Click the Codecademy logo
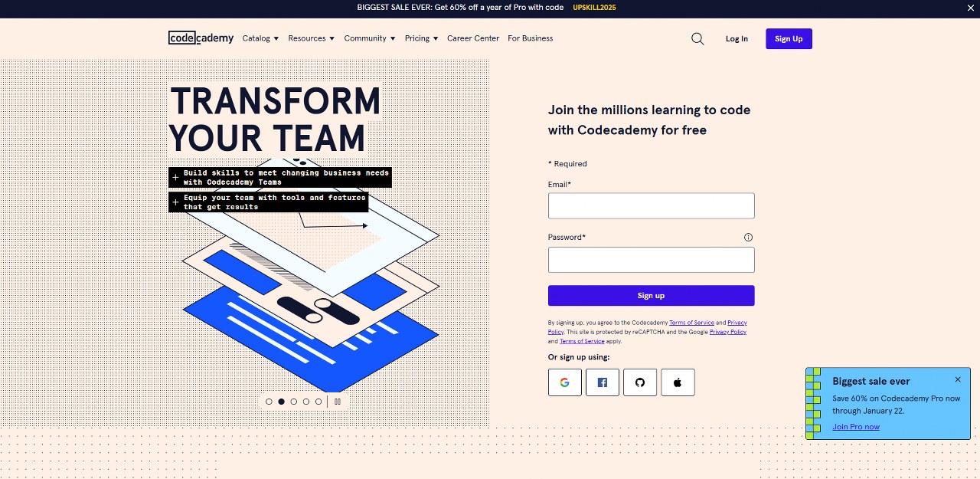This screenshot has height=479, width=980. 201,38
